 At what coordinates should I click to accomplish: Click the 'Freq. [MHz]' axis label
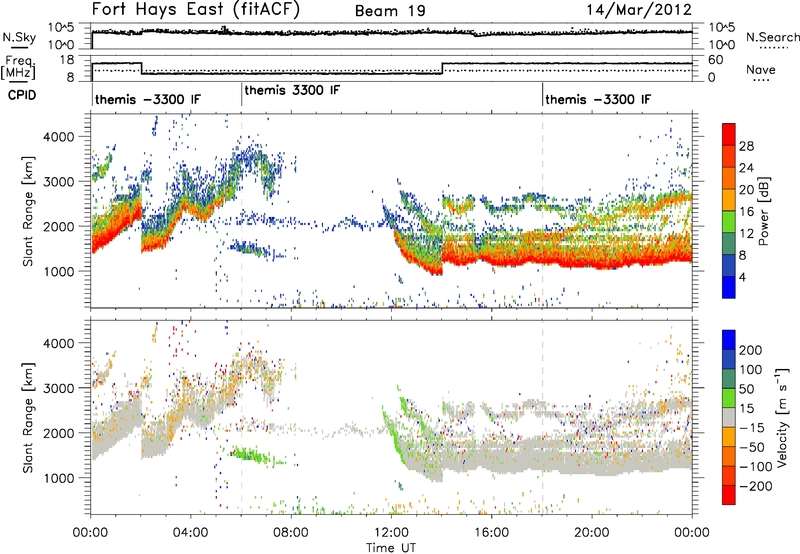pos(18,67)
